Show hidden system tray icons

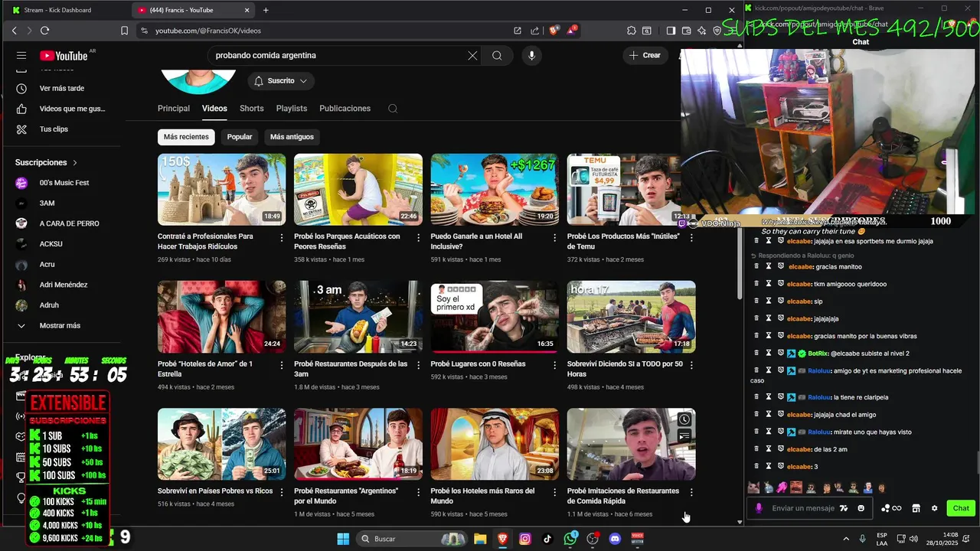(x=846, y=539)
